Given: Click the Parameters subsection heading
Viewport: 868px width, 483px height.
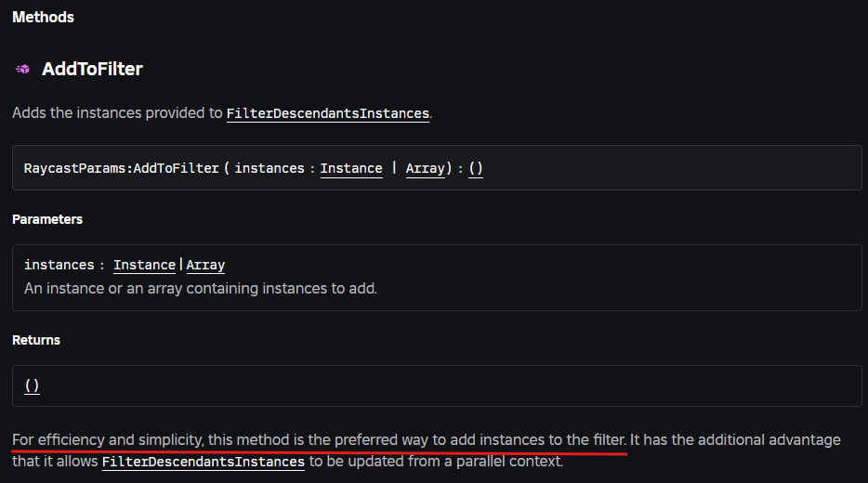Looking at the screenshot, I should 47,219.
